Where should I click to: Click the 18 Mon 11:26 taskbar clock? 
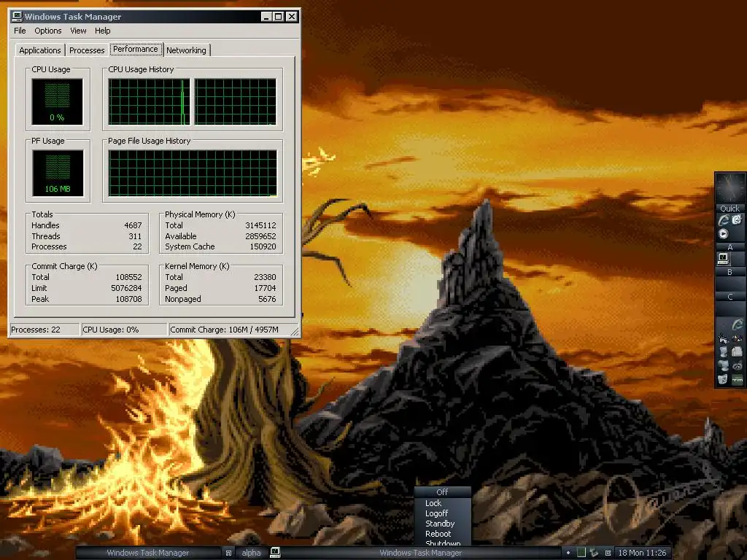(x=642, y=553)
